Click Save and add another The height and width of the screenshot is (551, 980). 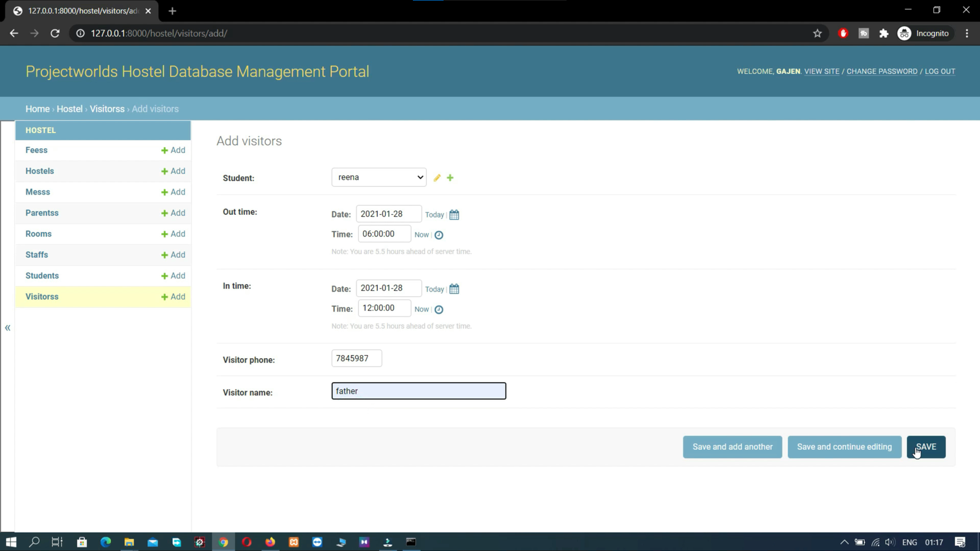click(x=732, y=447)
